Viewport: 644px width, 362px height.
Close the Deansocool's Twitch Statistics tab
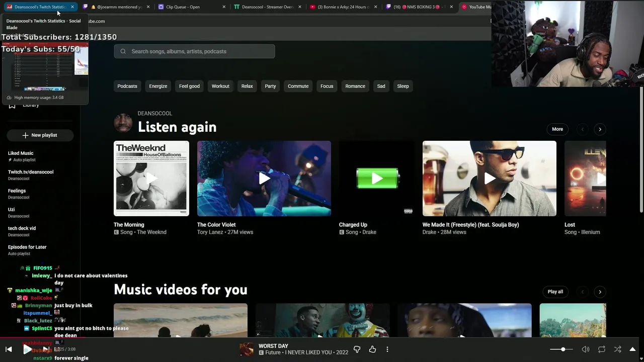[x=72, y=7]
